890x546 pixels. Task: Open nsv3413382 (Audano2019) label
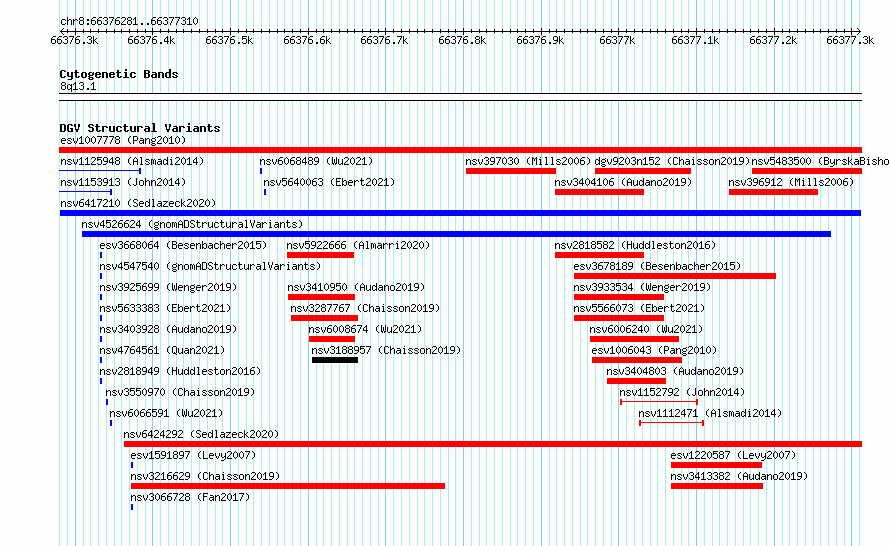[738, 476]
